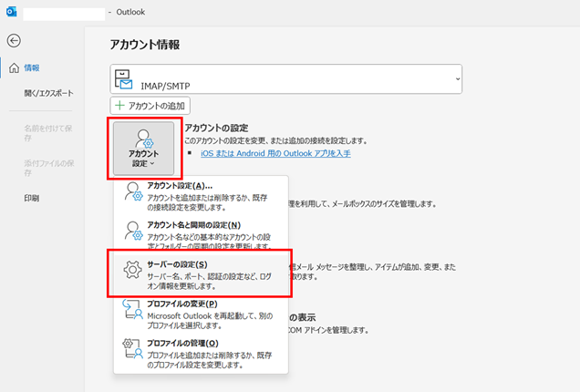This screenshot has height=392, width=580.
Task: Open the 情報 tab in sidebar
Action: (31, 68)
